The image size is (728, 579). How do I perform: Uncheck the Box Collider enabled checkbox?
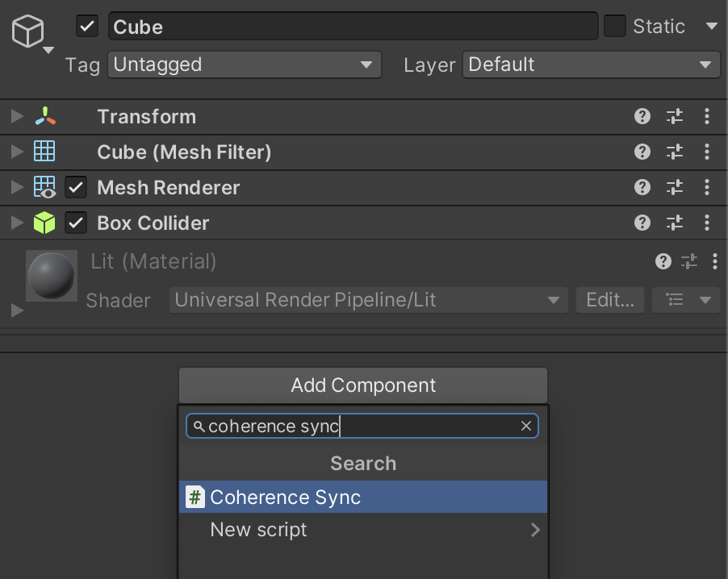click(x=76, y=223)
